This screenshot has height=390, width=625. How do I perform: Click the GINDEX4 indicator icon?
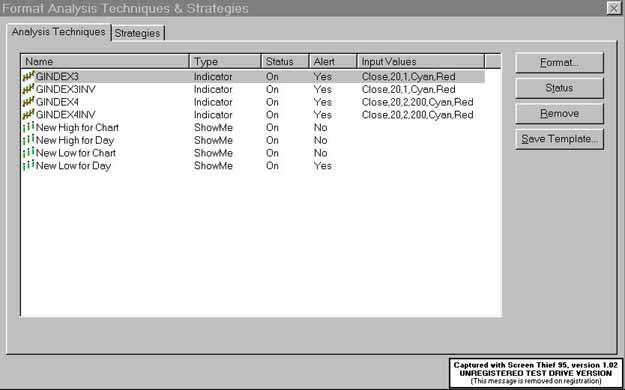[28, 102]
